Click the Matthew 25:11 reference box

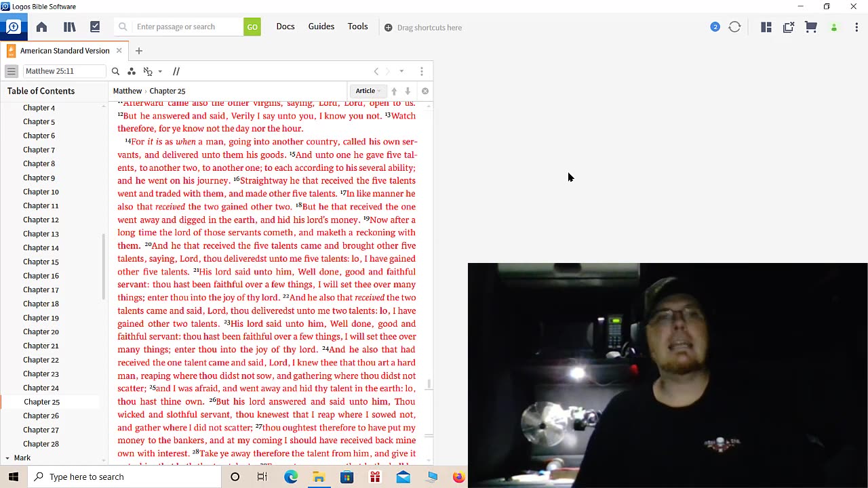point(64,71)
